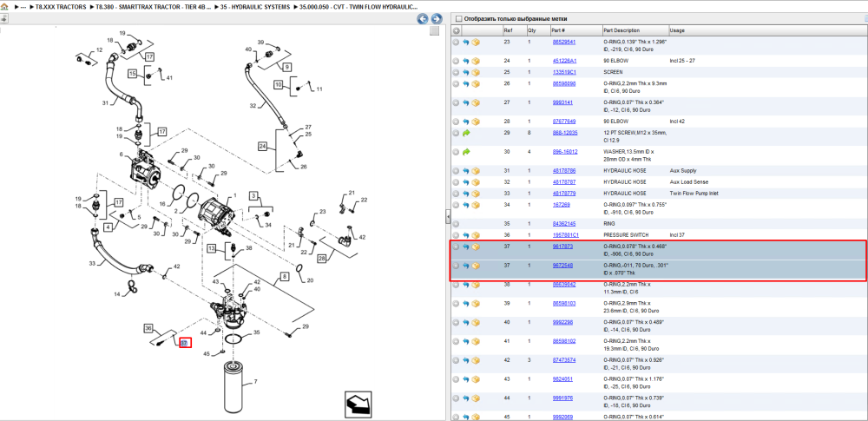
Task: Collapse the panel using the splitter handle
Action: coord(448,217)
